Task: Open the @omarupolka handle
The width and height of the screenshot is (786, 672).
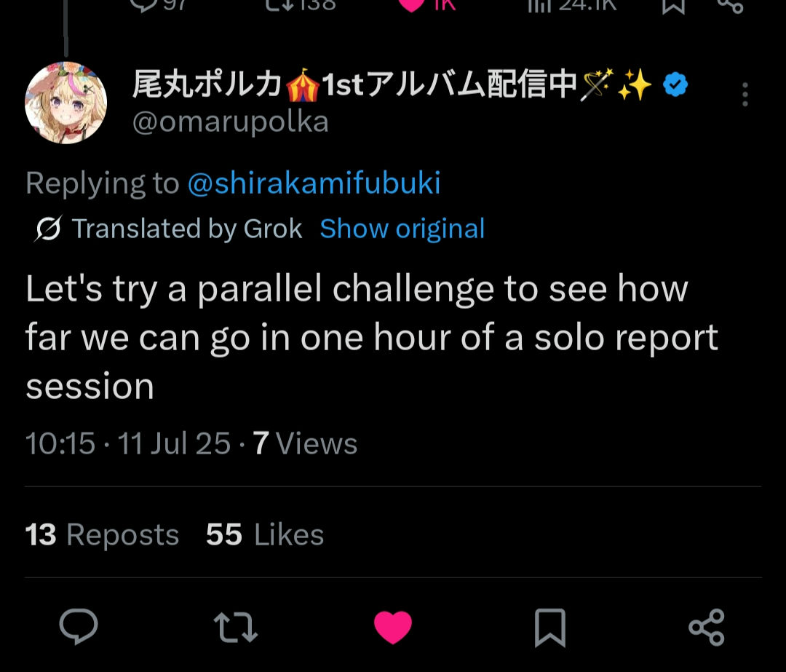Action: click(230, 122)
